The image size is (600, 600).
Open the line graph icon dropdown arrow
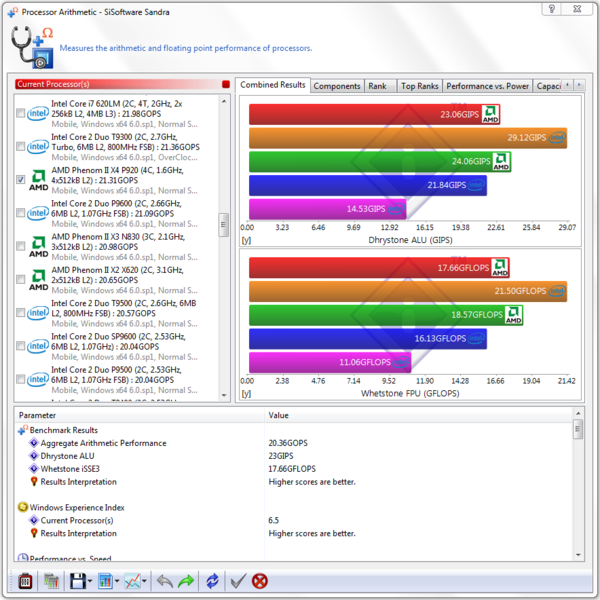click(x=144, y=581)
